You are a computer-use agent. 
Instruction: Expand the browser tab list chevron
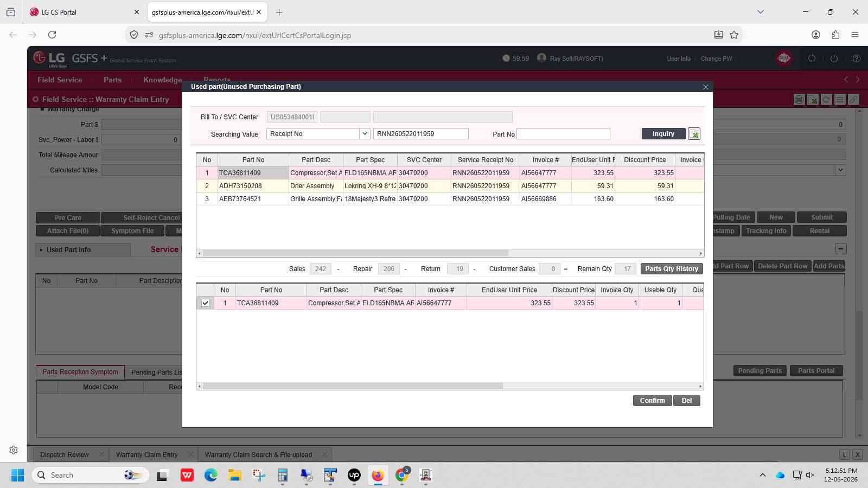click(x=760, y=12)
